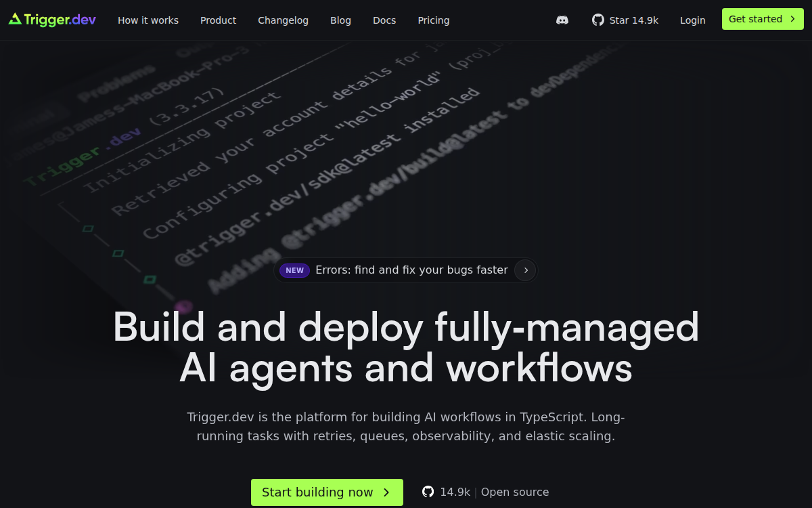Viewport: 812px width, 508px height.
Task: Click the Open source link
Action: tap(515, 492)
